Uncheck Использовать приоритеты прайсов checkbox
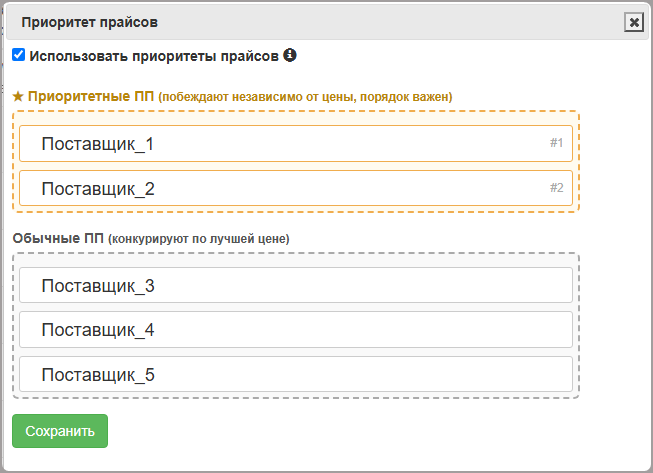The height and width of the screenshot is (473, 653). [18, 55]
